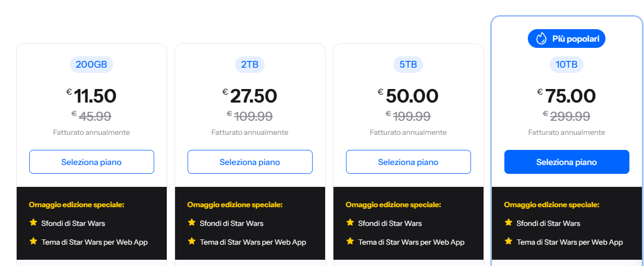Click the 10TB storage badge
644x266 pixels.
pyautogui.click(x=567, y=65)
